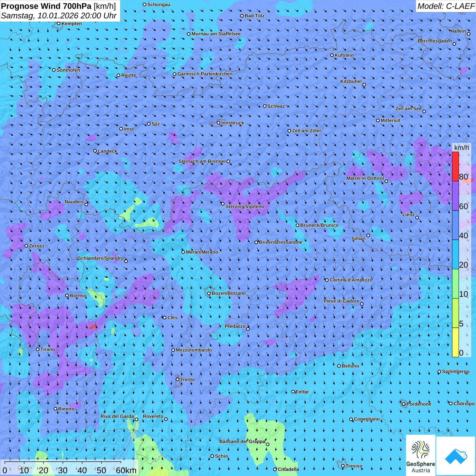Click the 'Steinach am Brenner' label
476x476 pixels.
[x=202, y=161]
